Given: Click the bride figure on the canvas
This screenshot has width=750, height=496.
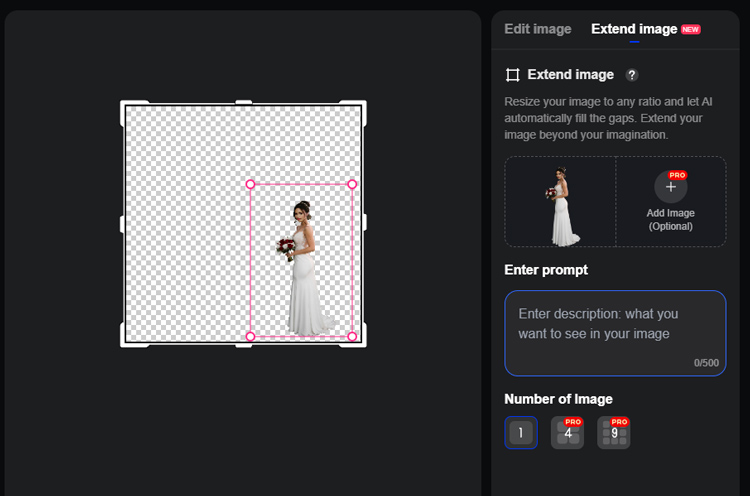Looking at the screenshot, I should (x=303, y=268).
